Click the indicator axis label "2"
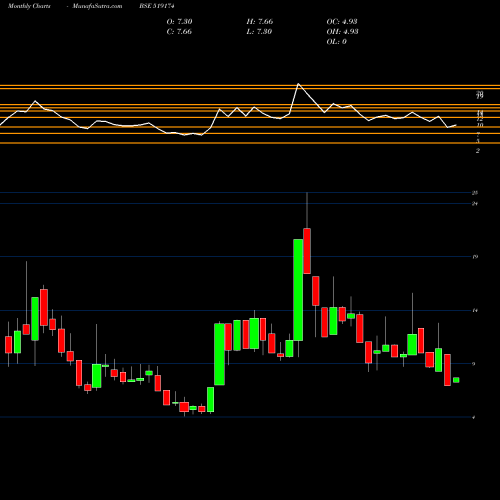Viewport: 500px width, 500px height. click(478, 151)
